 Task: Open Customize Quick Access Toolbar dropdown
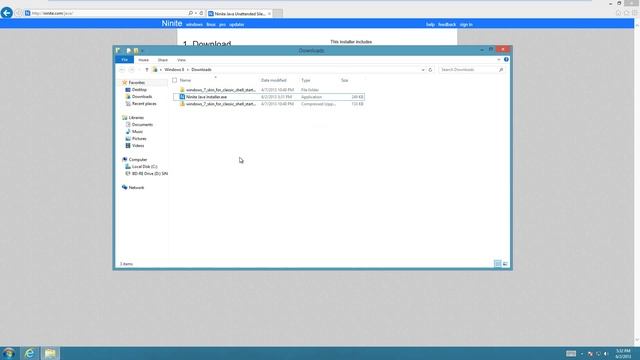click(x=142, y=51)
